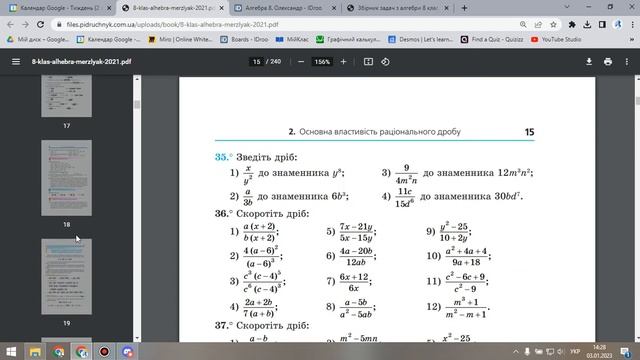Click the fit to page icon

point(368,62)
